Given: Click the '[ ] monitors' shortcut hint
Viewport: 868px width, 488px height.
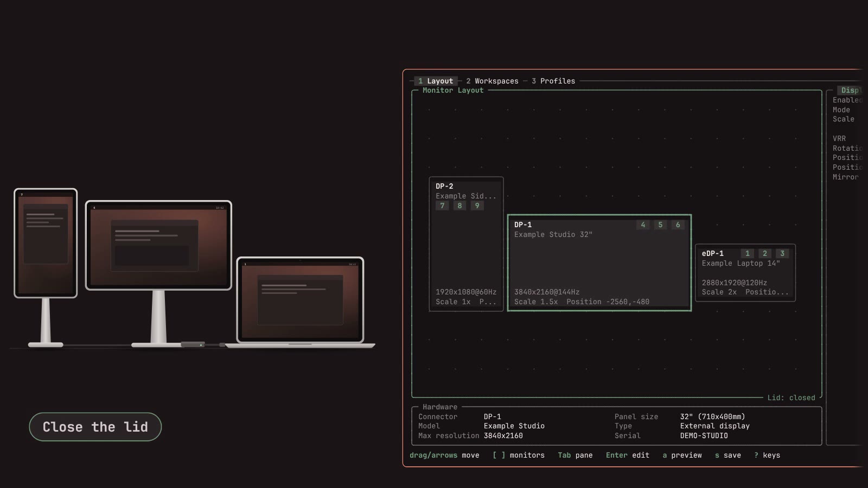Looking at the screenshot, I should 519,455.
